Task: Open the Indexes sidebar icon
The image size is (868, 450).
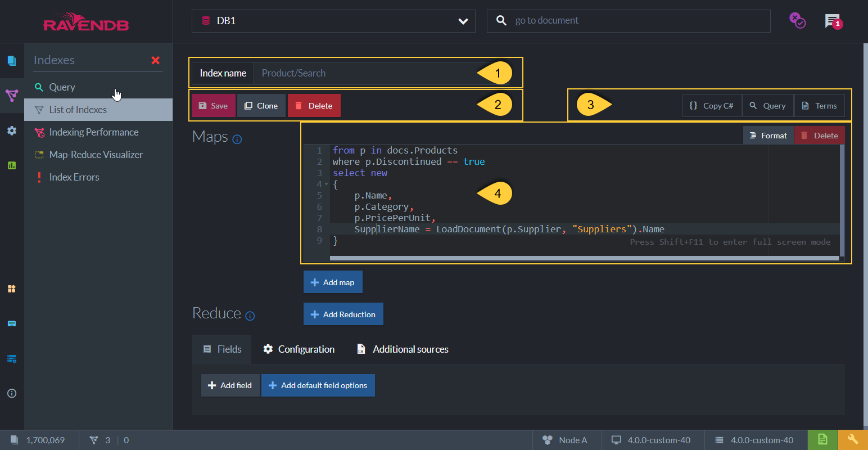Action: tap(12, 95)
